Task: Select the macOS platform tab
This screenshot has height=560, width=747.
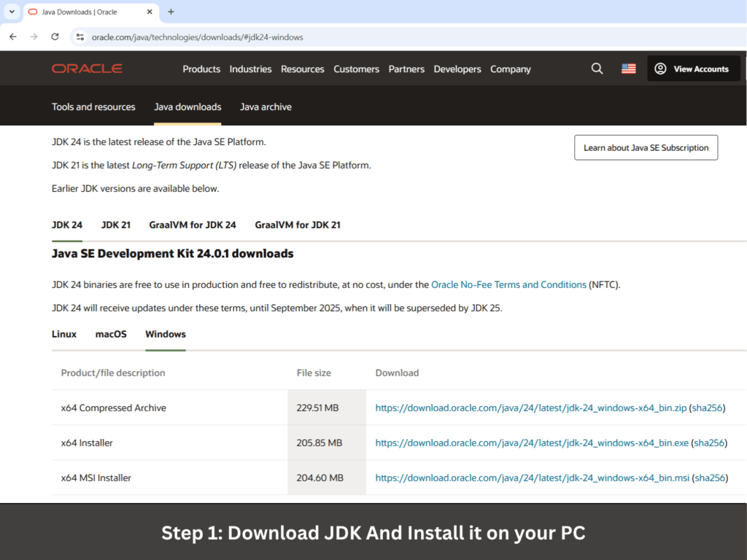Action: pyautogui.click(x=111, y=334)
